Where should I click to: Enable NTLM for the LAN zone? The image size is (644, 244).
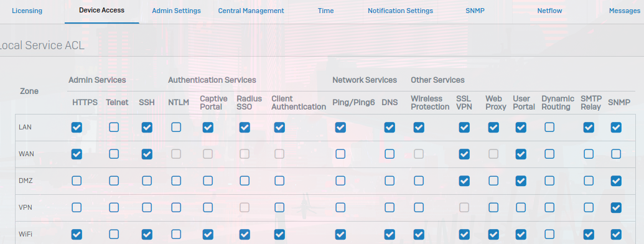coord(176,128)
